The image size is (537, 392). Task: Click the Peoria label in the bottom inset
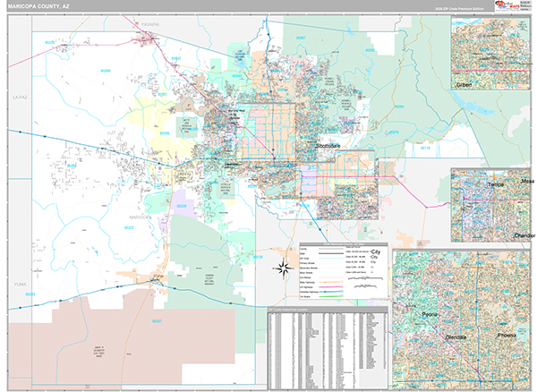tap(430, 315)
